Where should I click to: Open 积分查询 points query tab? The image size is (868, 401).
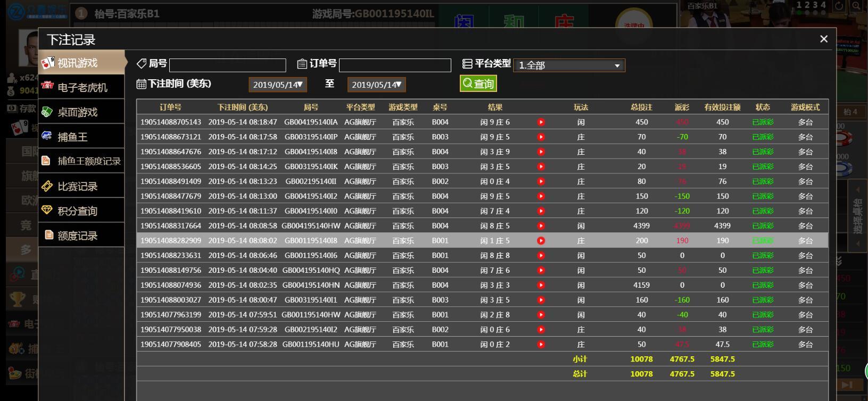click(x=81, y=211)
